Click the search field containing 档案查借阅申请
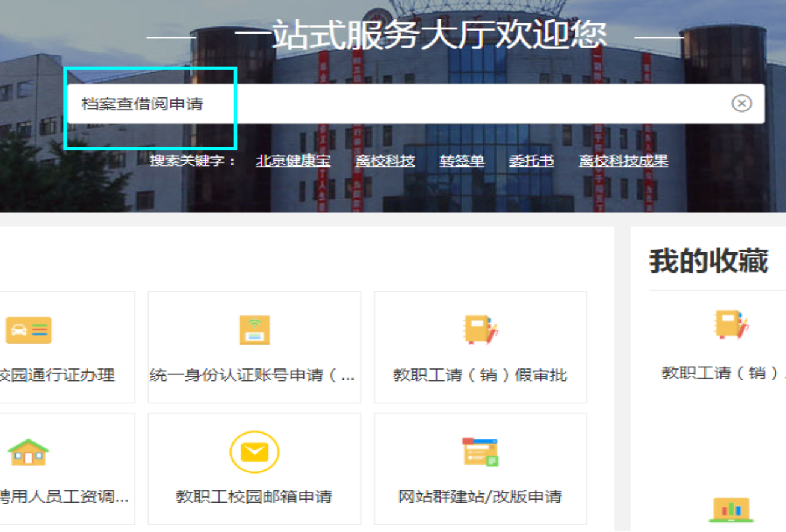The width and height of the screenshot is (786, 532). click(x=397, y=104)
